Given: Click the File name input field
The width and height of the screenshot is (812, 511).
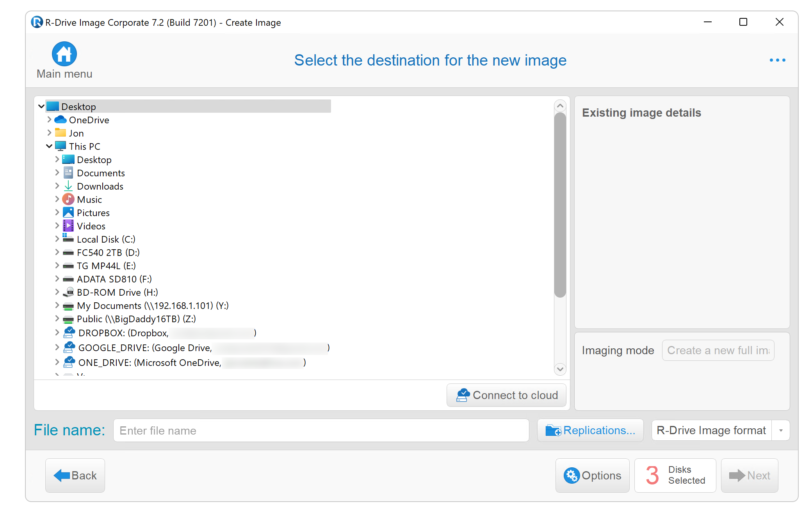Looking at the screenshot, I should [x=321, y=430].
